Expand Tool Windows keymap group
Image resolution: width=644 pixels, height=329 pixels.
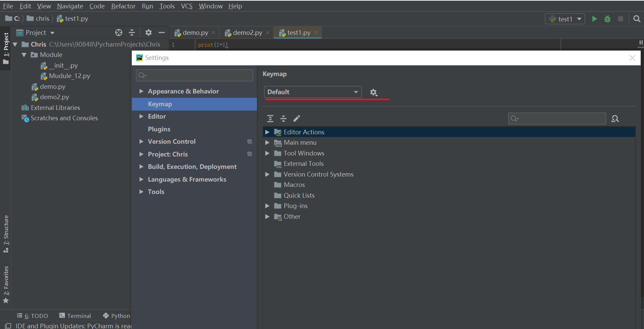click(267, 153)
